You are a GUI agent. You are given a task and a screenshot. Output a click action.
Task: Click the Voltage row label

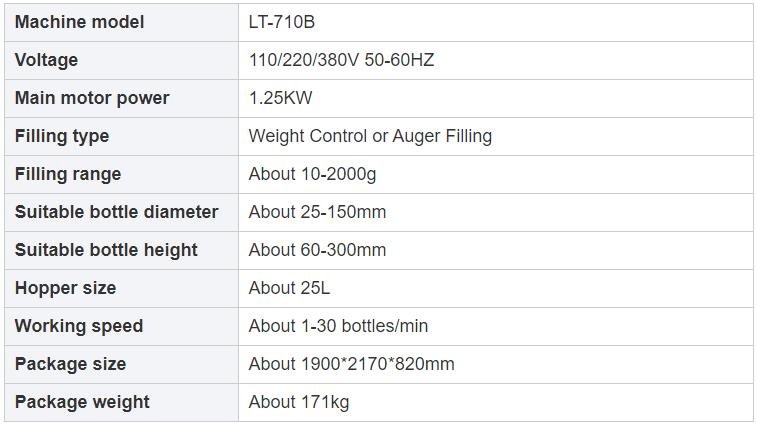[x=46, y=60]
